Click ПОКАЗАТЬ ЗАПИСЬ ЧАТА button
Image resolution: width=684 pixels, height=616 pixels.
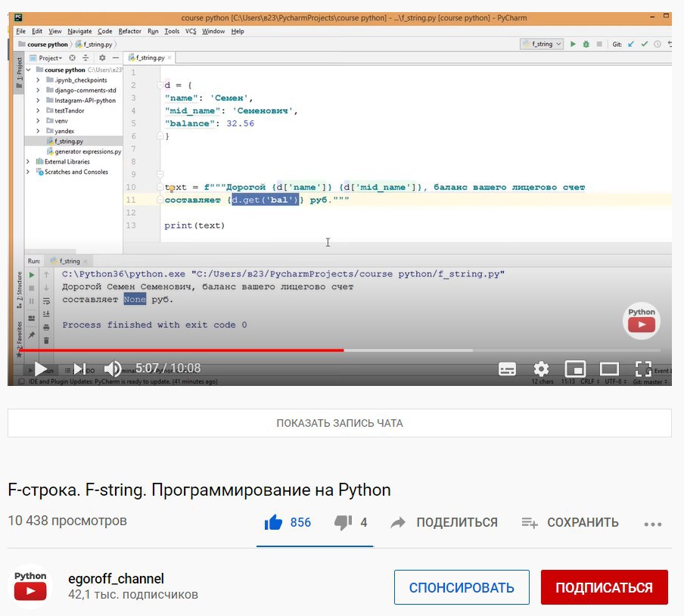(x=340, y=423)
